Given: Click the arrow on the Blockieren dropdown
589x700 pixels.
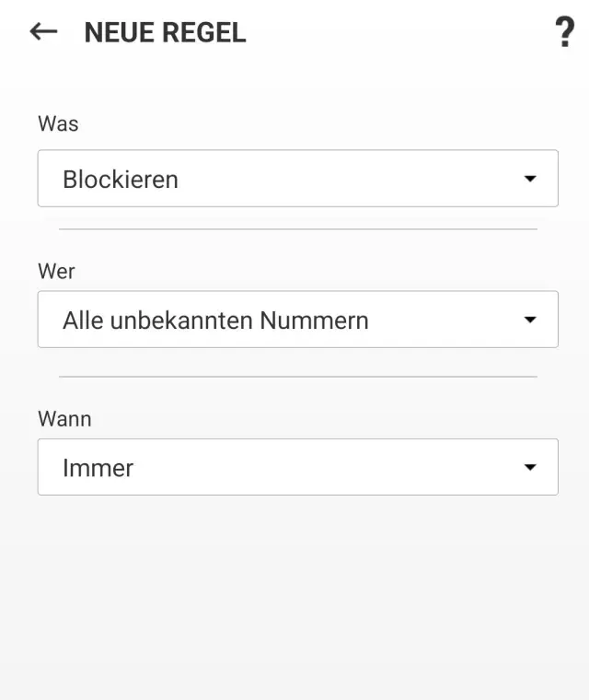Looking at the screenshot, I should pos(530,179).
